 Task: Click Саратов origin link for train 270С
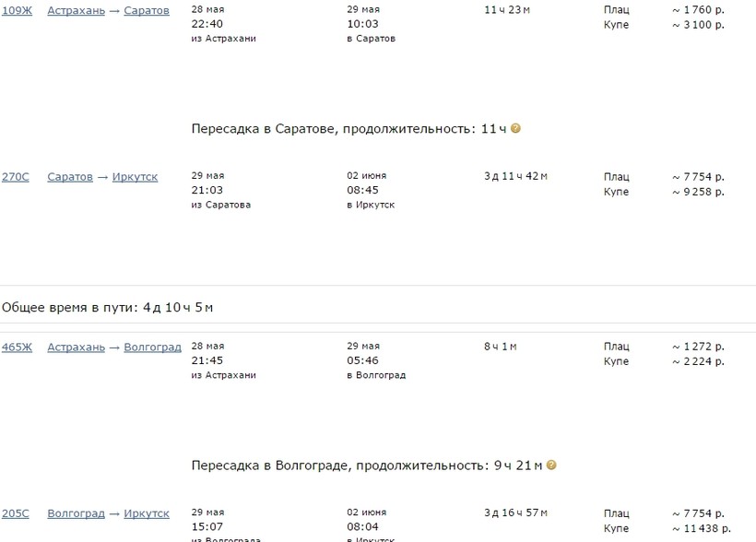[x=70, y=177]
